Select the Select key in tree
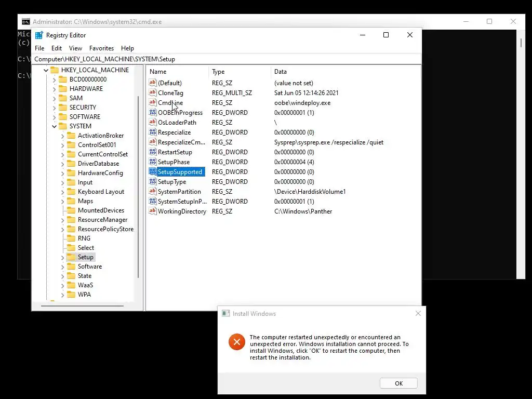532x399 pixels. [86, 248]
